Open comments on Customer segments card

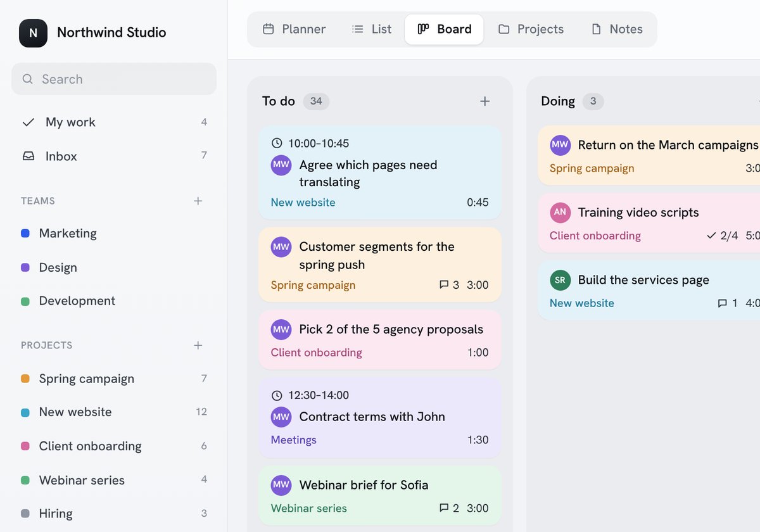pyautogui.click(x=449, y=285)
